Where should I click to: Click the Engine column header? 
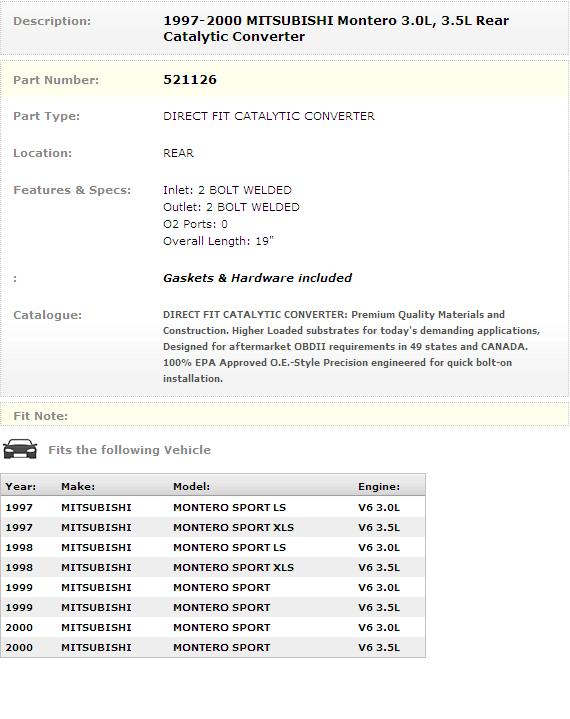click(379, 487)
